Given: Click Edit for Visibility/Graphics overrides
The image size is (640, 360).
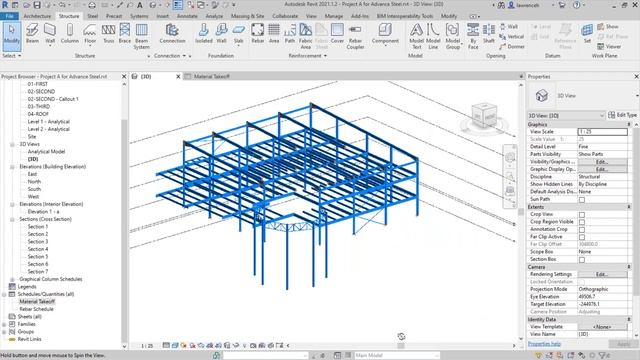Looking at the screenshot, I should pyautogui.click(x=602, y=162).
